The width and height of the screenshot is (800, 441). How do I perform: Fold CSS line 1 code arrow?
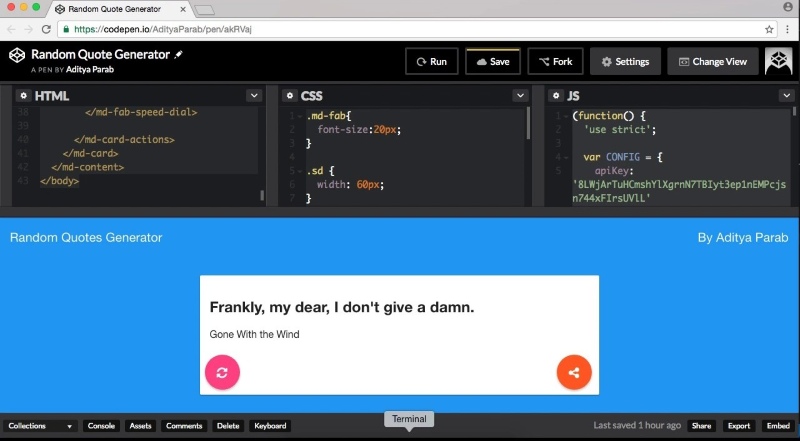pyautogui.click(x=300, y=116)
